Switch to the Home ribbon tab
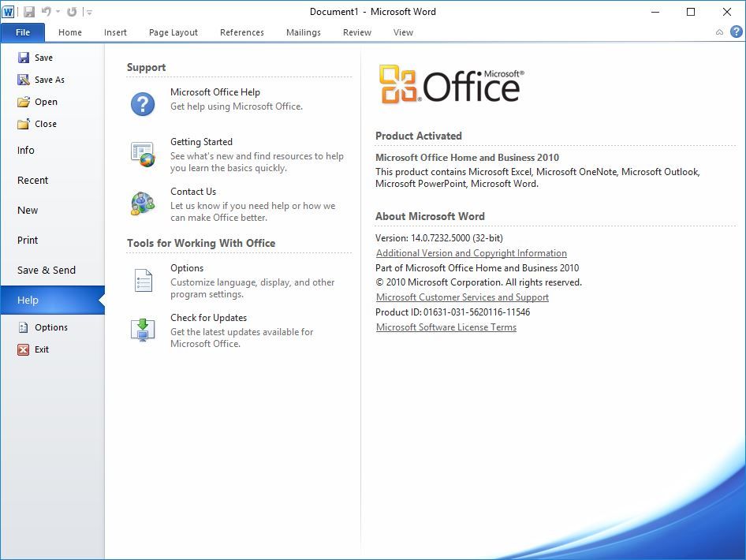The image size is (746, 560). (x=70, y=32)
